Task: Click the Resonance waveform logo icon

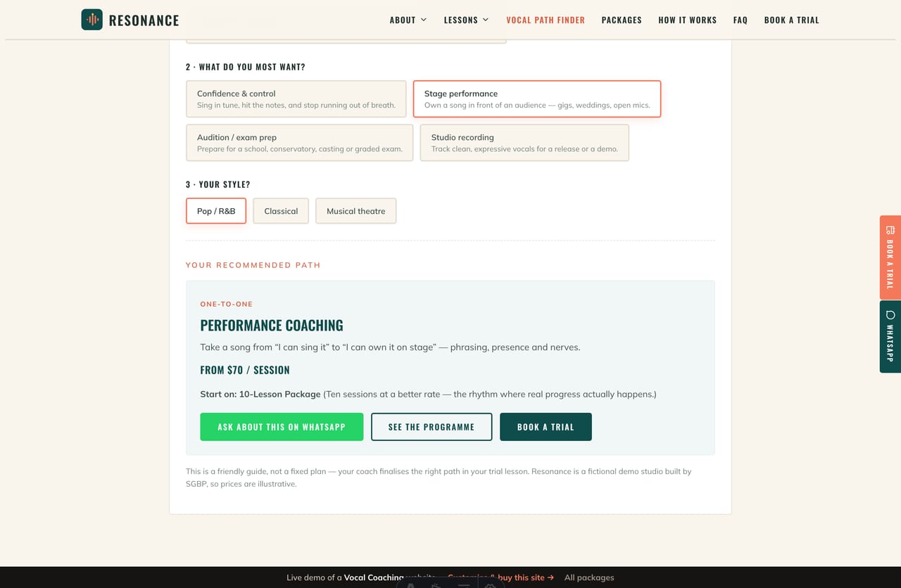Action: point(92,20)
